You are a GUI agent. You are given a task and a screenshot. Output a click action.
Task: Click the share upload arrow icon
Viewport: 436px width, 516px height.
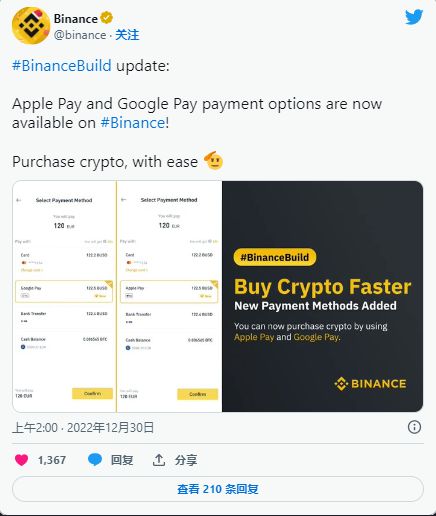click(x=159, y=460)
